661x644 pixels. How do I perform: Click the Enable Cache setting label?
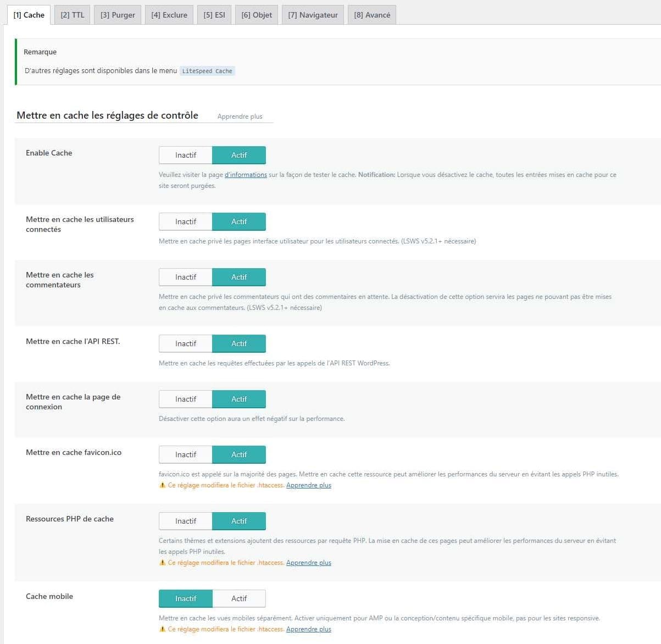point(49,153)
